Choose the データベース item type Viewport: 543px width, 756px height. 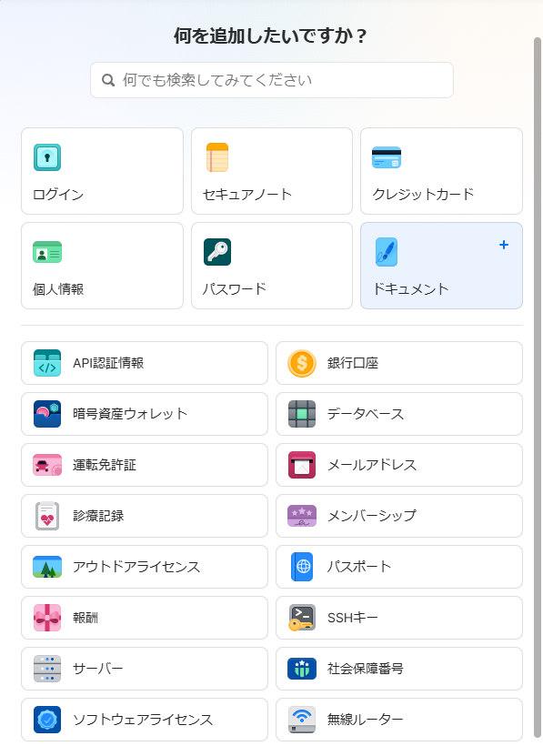click(x=399, y=414)
